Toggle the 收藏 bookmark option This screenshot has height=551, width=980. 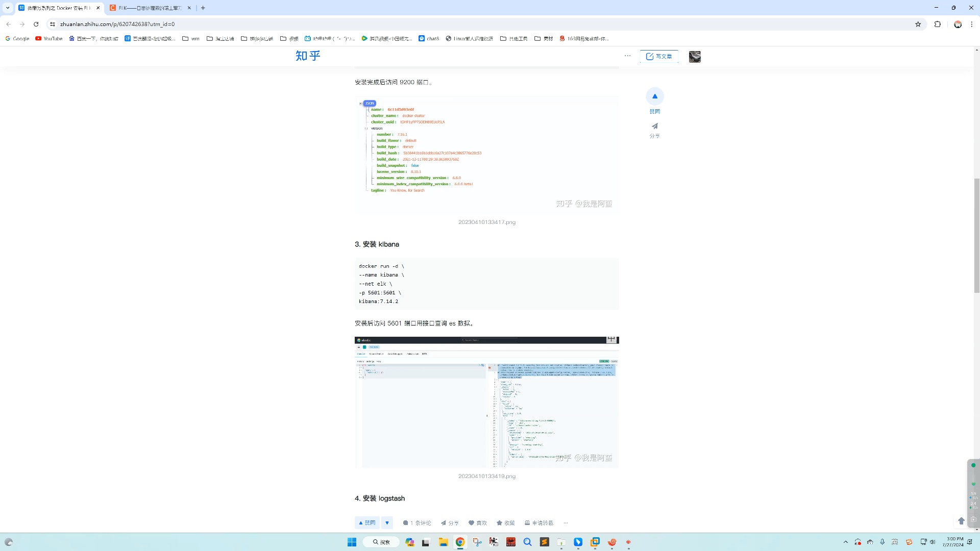(505, 523)
